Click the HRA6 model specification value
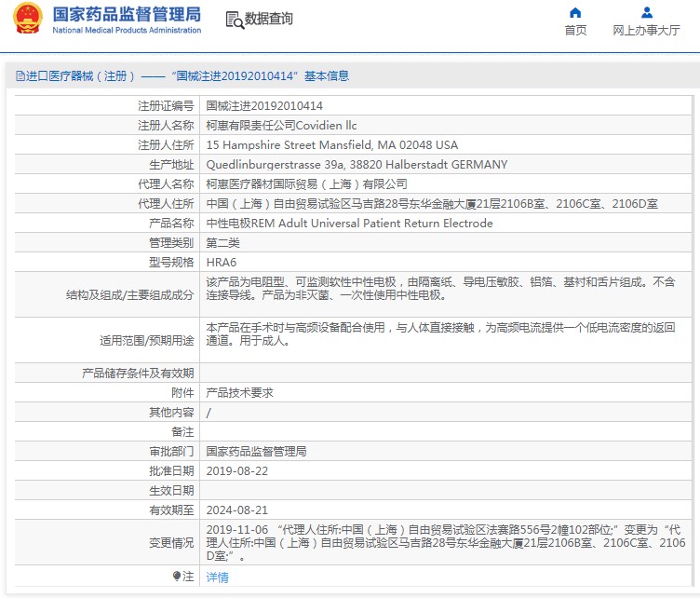The height and width of the screenshot is (598, 700). [x=221, y=263]
